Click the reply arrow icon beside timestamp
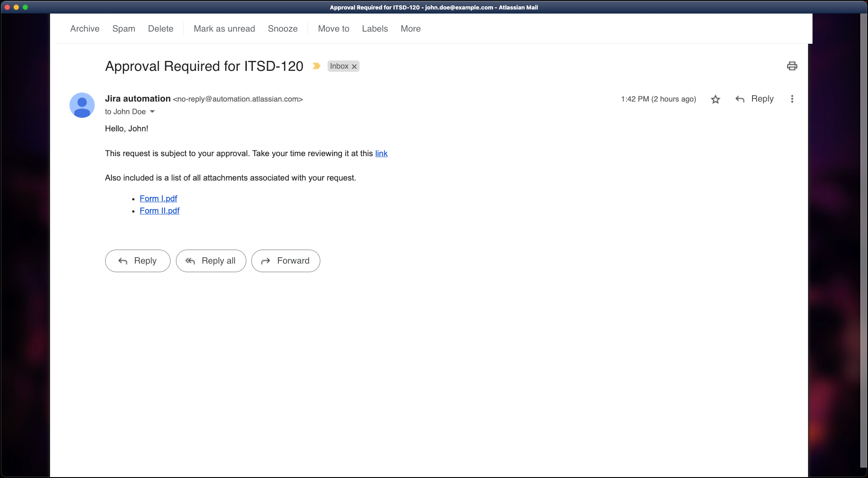The image size is (868, 478). [x=740, y=99]
